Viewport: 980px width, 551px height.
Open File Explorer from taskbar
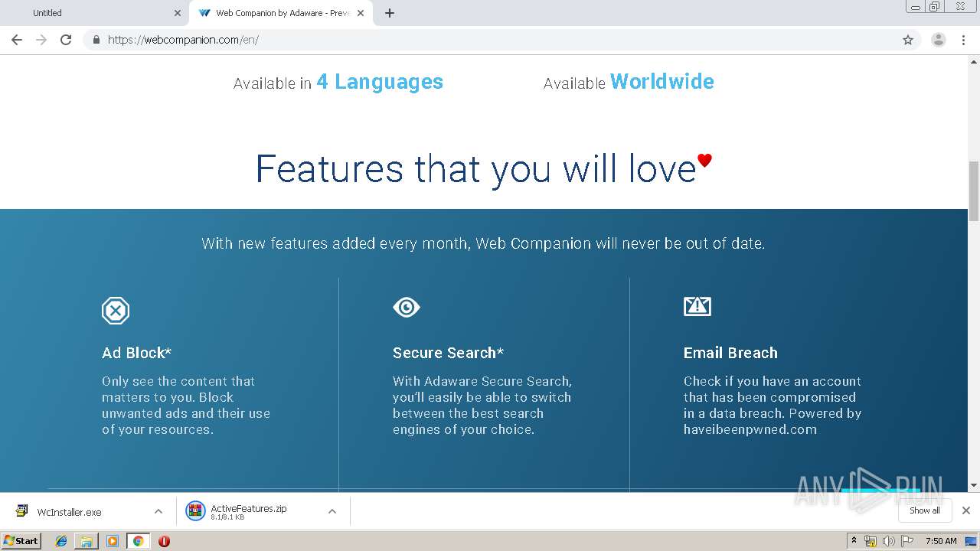87,541
